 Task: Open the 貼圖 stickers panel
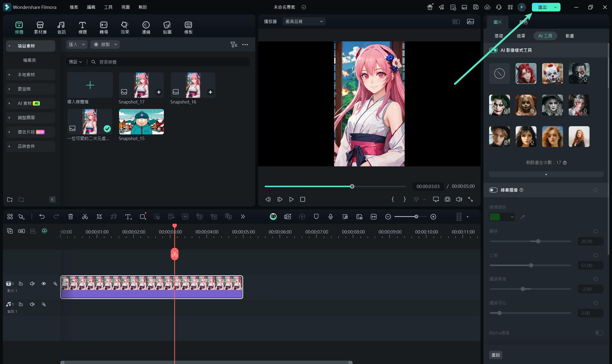click(167, 28)
